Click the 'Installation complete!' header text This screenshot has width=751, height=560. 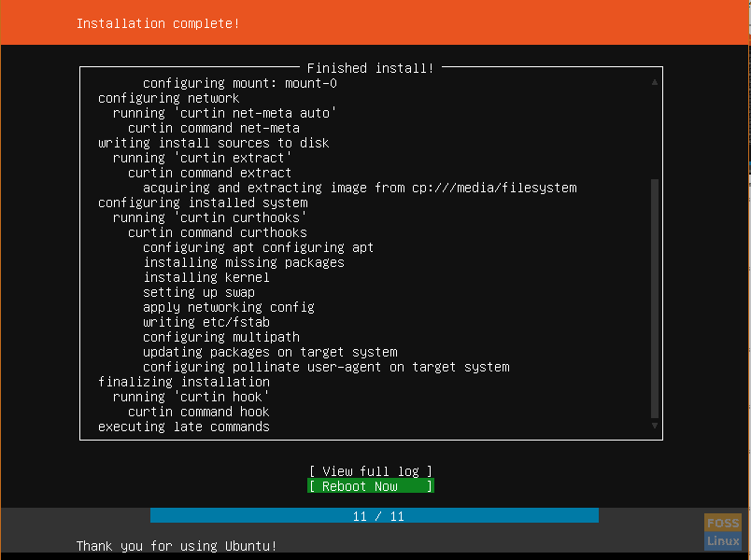pyautogui.click(x=158, y=23)
